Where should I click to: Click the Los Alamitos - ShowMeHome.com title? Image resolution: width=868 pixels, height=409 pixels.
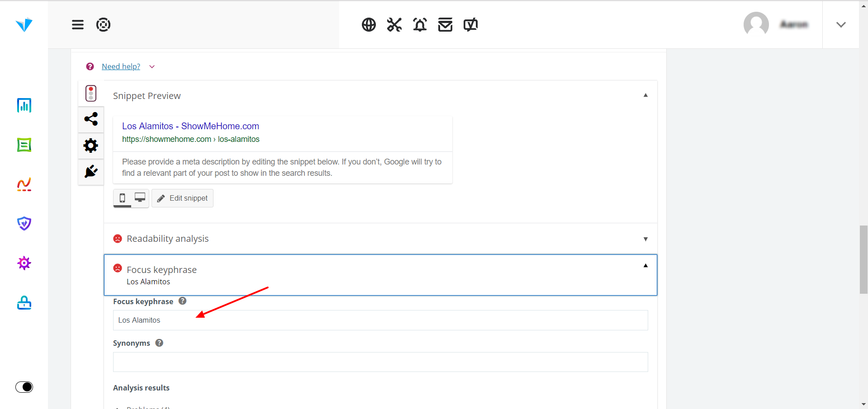(190, 126)
